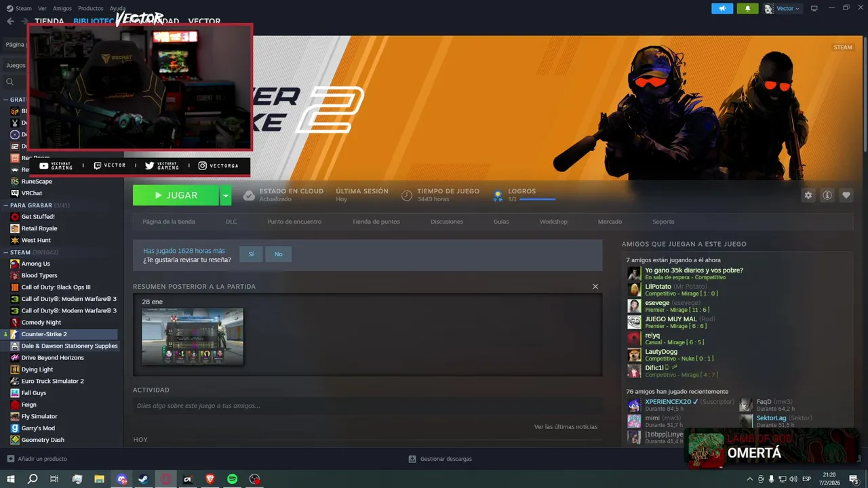868x488 pixels.
Task: Open File Explorer from the taskbar
Action: [99, 479]
